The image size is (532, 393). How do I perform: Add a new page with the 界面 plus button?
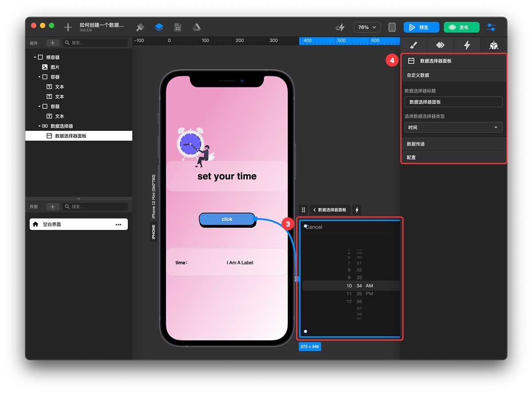52,207
